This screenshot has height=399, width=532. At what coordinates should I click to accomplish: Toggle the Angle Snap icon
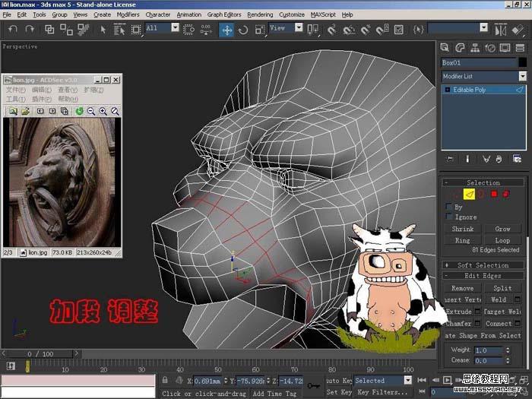[348, 30]
